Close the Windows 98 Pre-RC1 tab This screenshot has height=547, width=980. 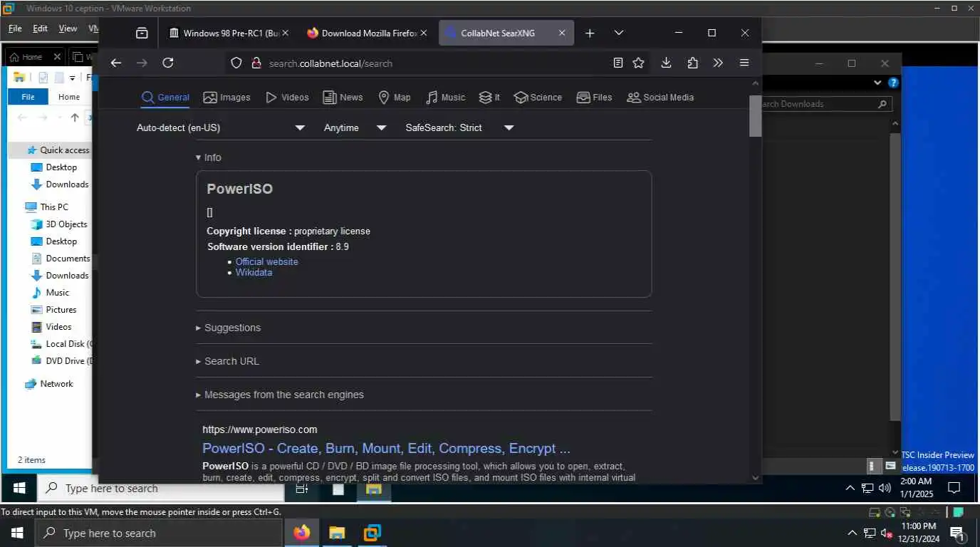[285, 33]
